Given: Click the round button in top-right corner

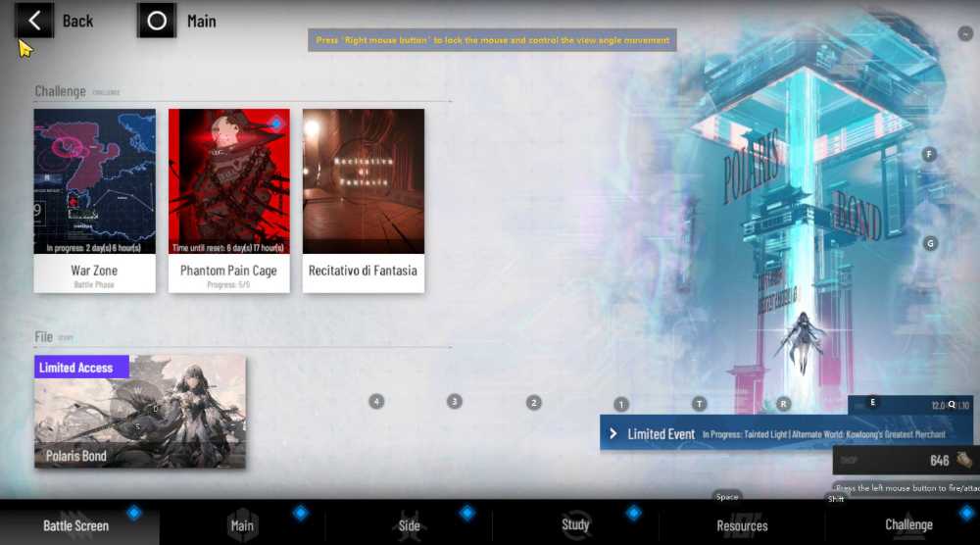Looking at the screenshot, I should click(965, 33).
